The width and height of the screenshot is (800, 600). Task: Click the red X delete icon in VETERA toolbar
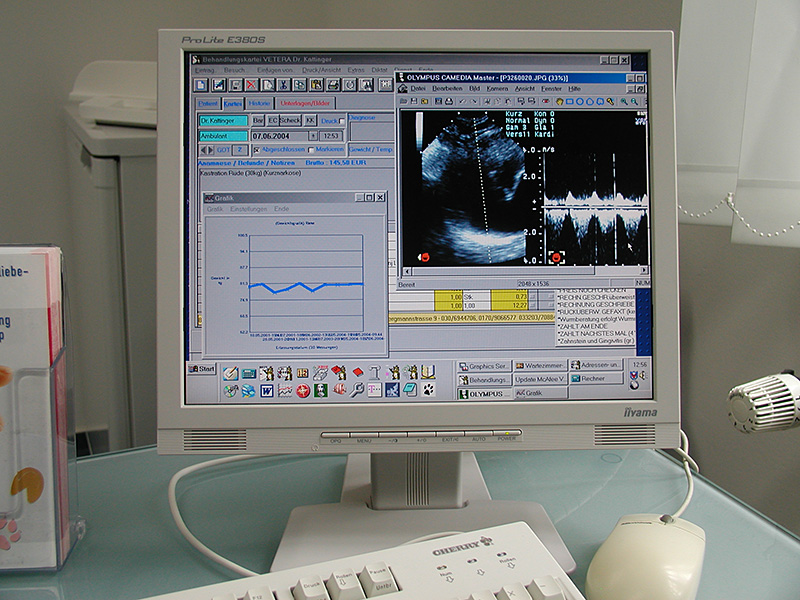click(x=251, y=85)
